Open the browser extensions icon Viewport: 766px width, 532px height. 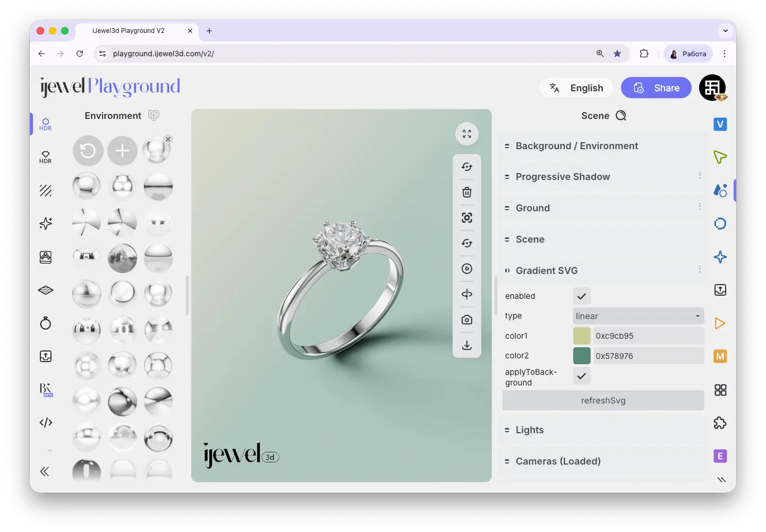pos(644,54)
